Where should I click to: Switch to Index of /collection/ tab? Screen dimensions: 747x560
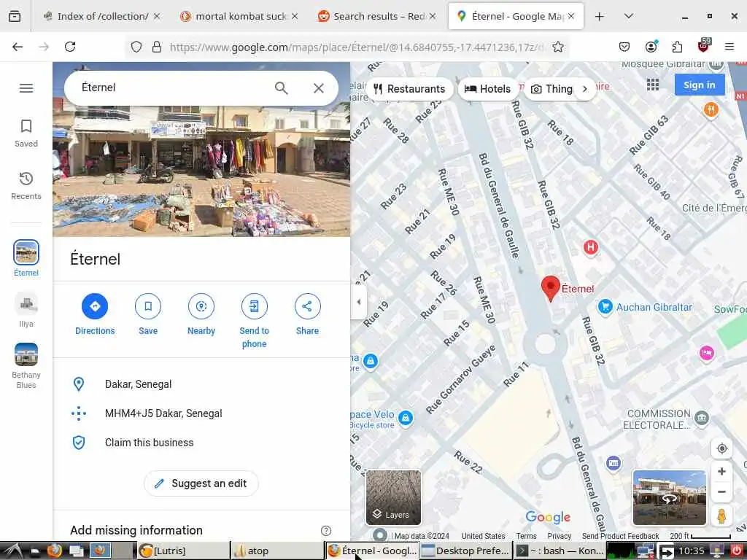[x=101, y=16]
